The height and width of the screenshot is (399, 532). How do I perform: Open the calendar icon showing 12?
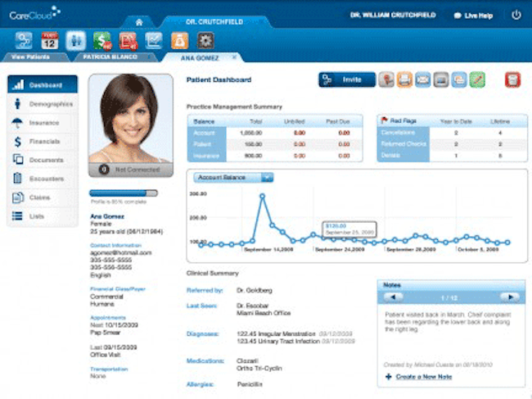[x=50, y=41]
